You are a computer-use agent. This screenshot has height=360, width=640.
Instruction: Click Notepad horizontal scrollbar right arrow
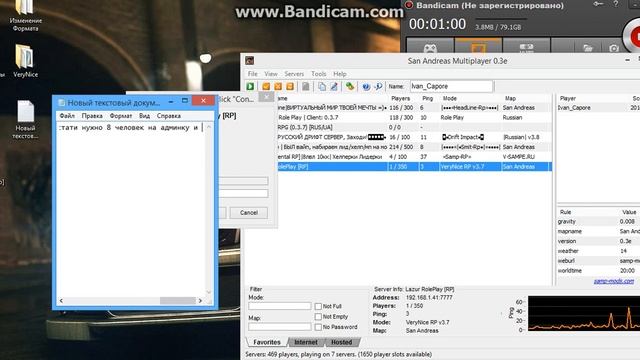[x=200, y=301]
